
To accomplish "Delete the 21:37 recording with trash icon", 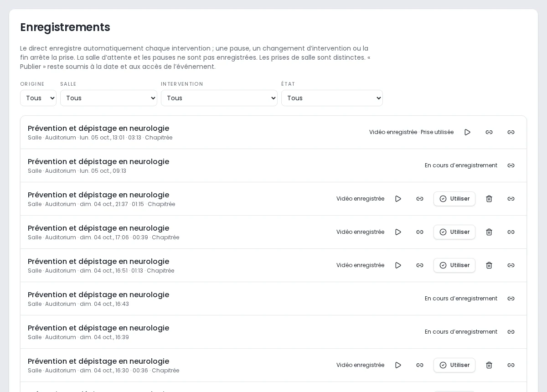I will tap(489, 199).
